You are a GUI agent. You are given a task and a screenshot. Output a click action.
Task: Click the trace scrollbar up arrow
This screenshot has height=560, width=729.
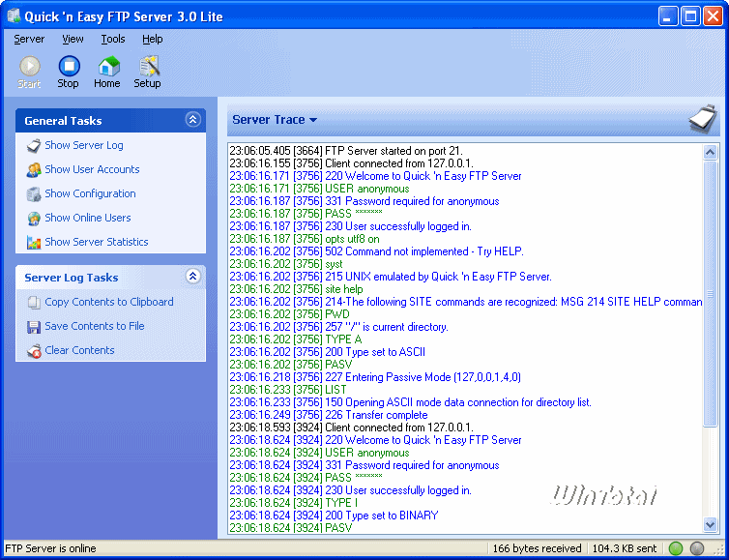[710, 153]
